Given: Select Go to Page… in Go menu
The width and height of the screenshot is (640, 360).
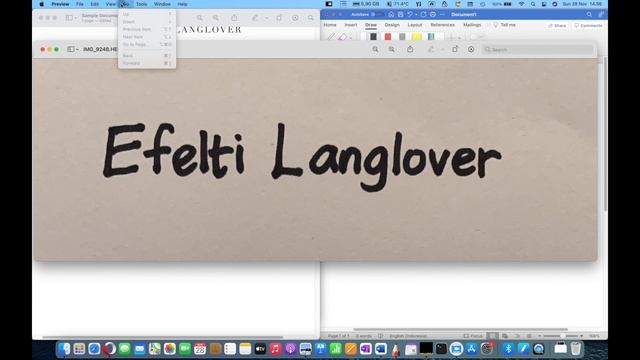Looking at the screenshot, I should click(147, 44).
